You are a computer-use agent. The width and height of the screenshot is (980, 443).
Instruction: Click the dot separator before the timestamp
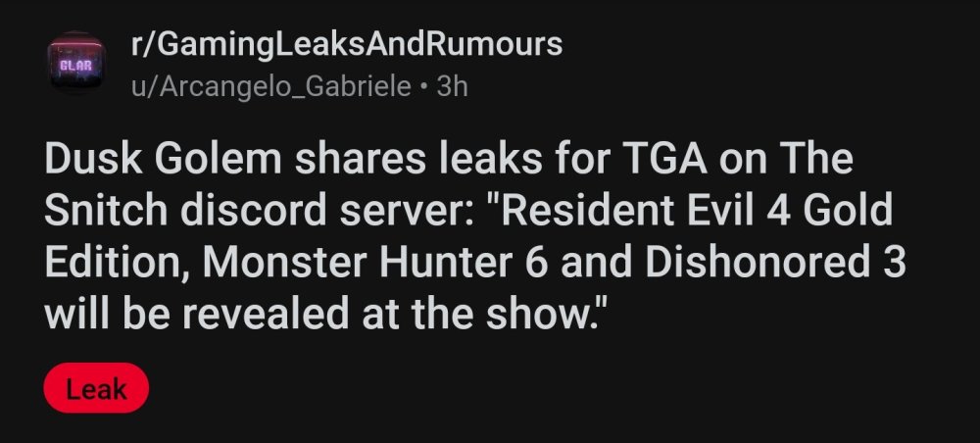422,86
